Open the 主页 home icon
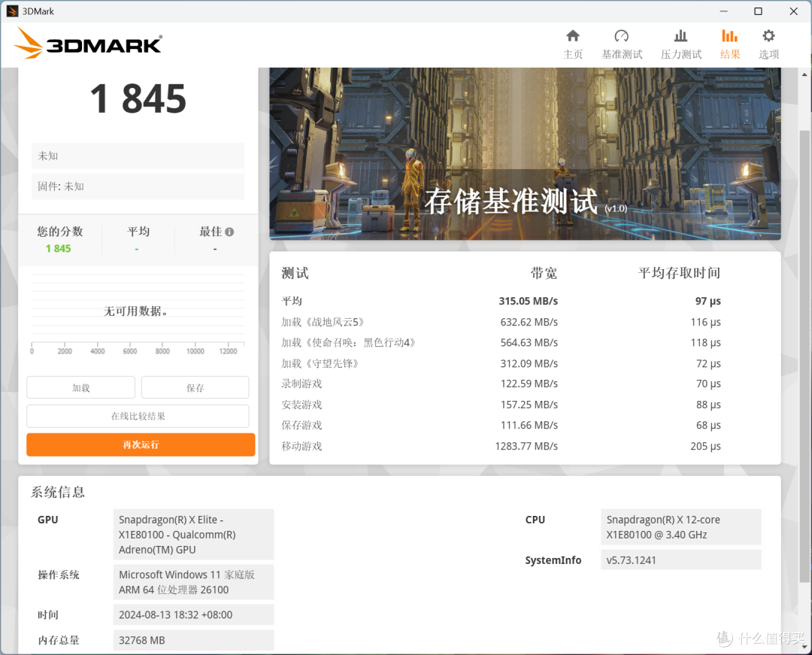 (572, 36)
